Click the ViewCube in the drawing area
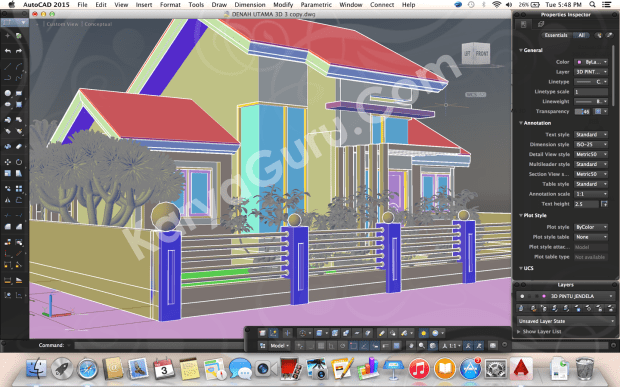 click(476, 53)
